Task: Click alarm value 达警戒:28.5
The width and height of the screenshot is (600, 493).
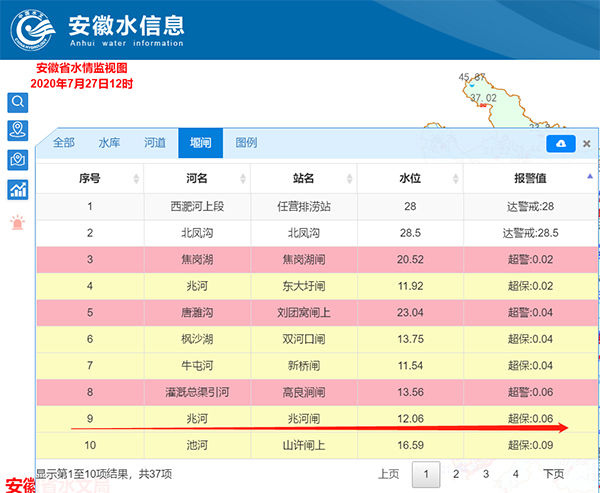Action: pyautogui.click(x=530, y=233)
